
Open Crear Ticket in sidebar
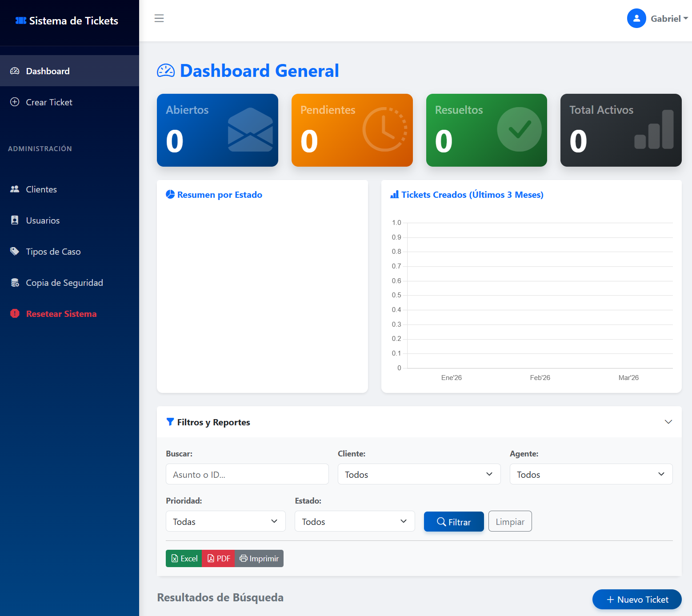click(49, 102)
